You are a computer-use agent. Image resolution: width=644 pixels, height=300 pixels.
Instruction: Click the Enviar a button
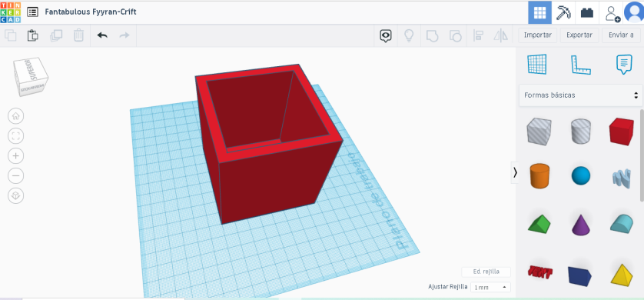(x=621, y=35)
